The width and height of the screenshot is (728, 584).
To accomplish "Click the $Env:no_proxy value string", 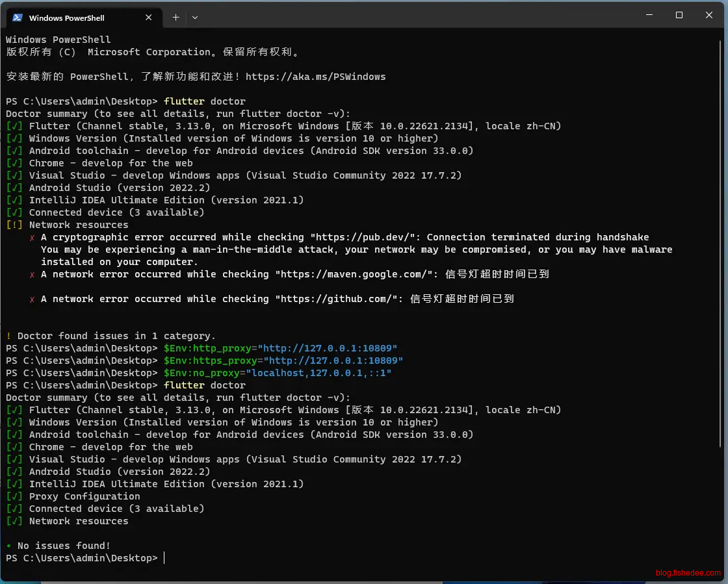I will (318, 373).
